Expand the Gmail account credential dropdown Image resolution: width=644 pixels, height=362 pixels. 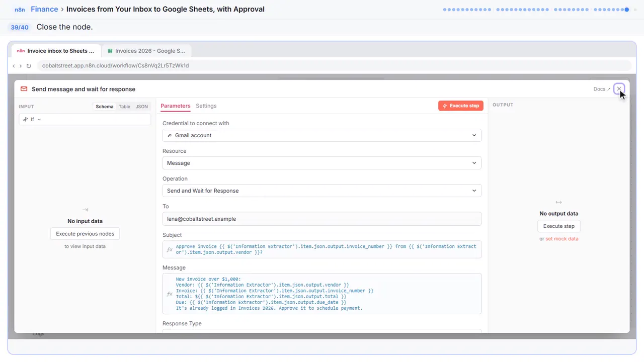322,135
